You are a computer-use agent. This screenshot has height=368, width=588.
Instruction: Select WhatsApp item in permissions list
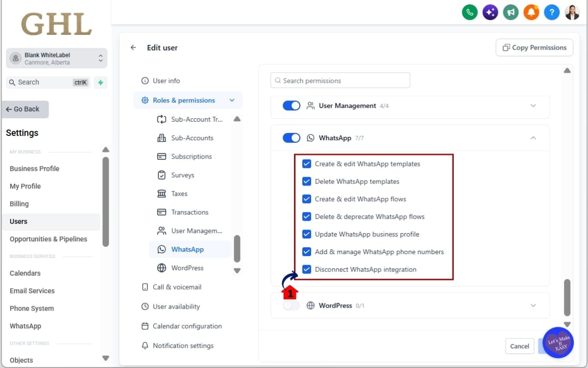pos(190,249)
